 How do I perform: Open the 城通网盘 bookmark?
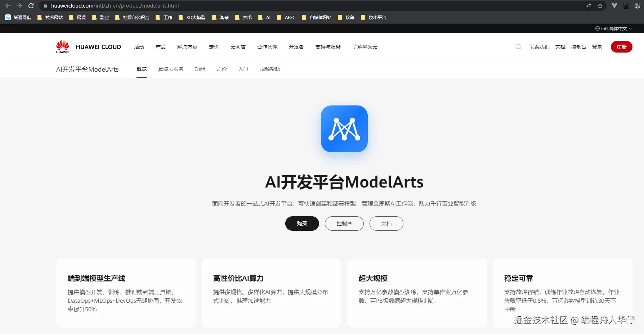(x=18, y=17)
